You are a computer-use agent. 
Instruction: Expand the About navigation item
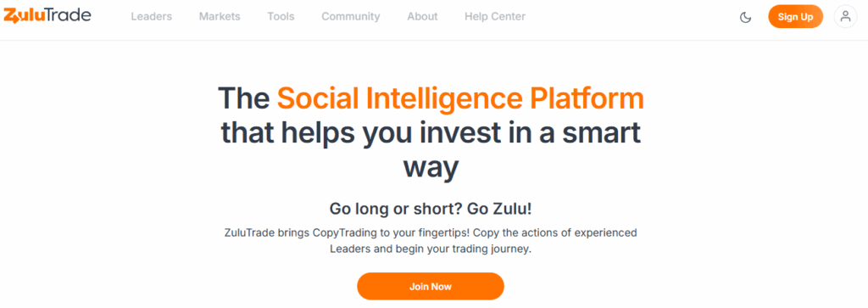pos(422,17)
